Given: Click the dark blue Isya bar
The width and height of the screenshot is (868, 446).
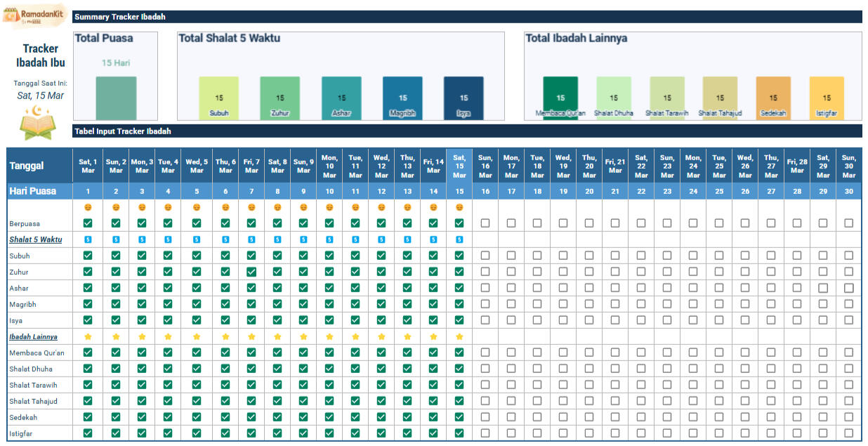Looking at the screenshot, I should 463,98.
